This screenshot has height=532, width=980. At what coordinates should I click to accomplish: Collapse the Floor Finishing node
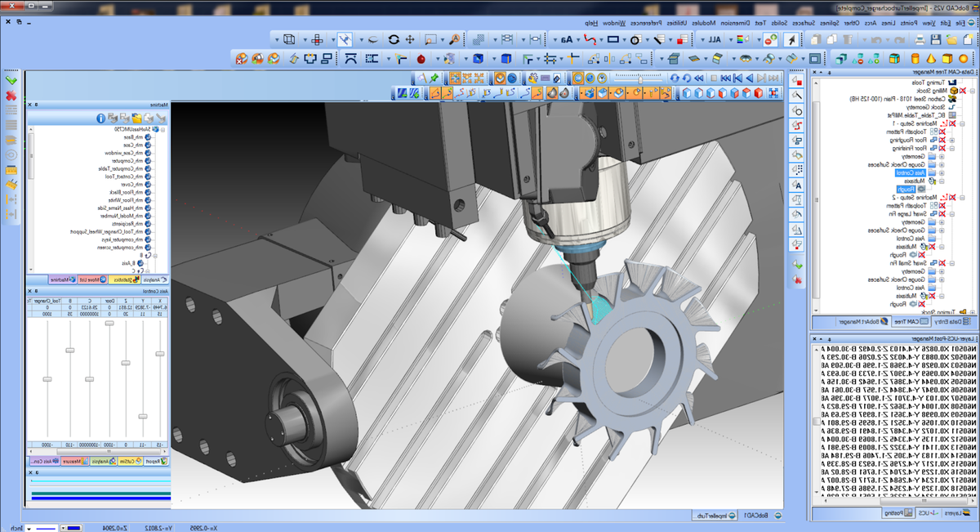tap(952, 148)
